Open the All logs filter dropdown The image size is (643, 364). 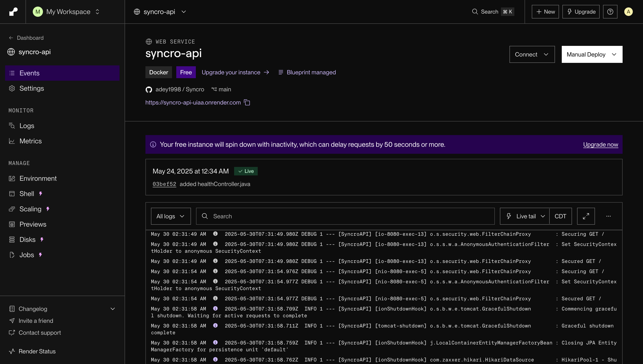(x=171, y=216)
